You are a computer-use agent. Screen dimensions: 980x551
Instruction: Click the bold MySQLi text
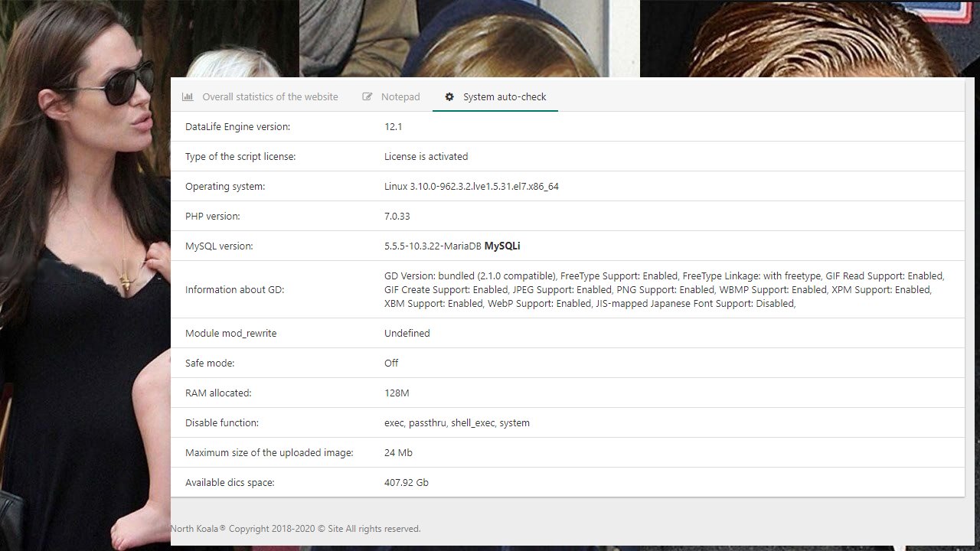(502, 246)
